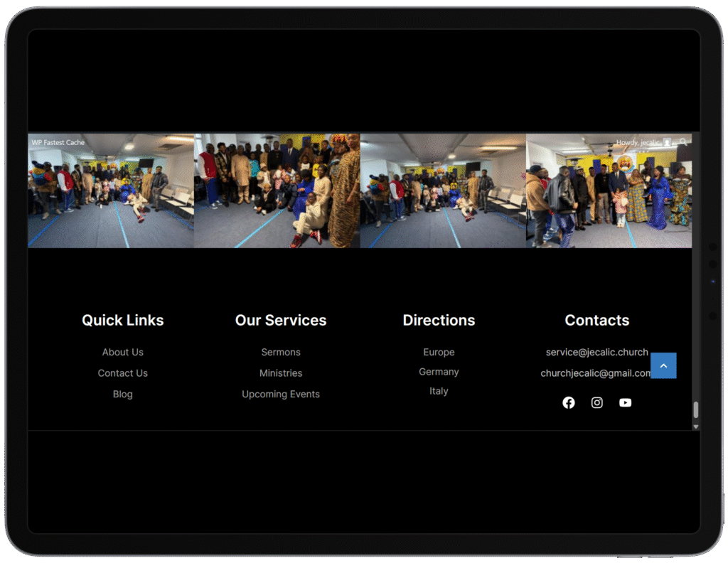Open the Contact Us link

tap(122, 373)
